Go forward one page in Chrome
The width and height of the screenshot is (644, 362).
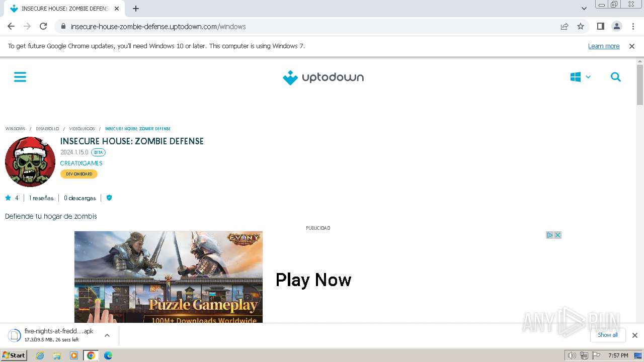pos(27,26)
